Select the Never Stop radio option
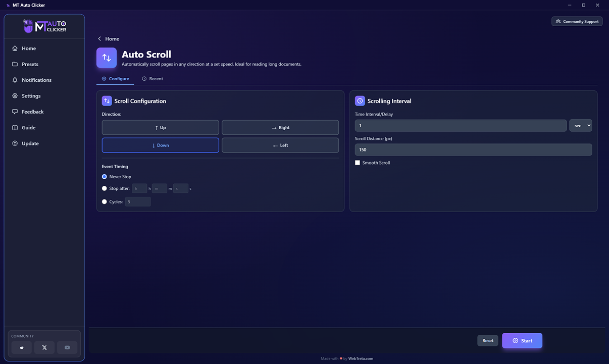The width and height of the screenshot is (609, 364). tap(105, 177)
